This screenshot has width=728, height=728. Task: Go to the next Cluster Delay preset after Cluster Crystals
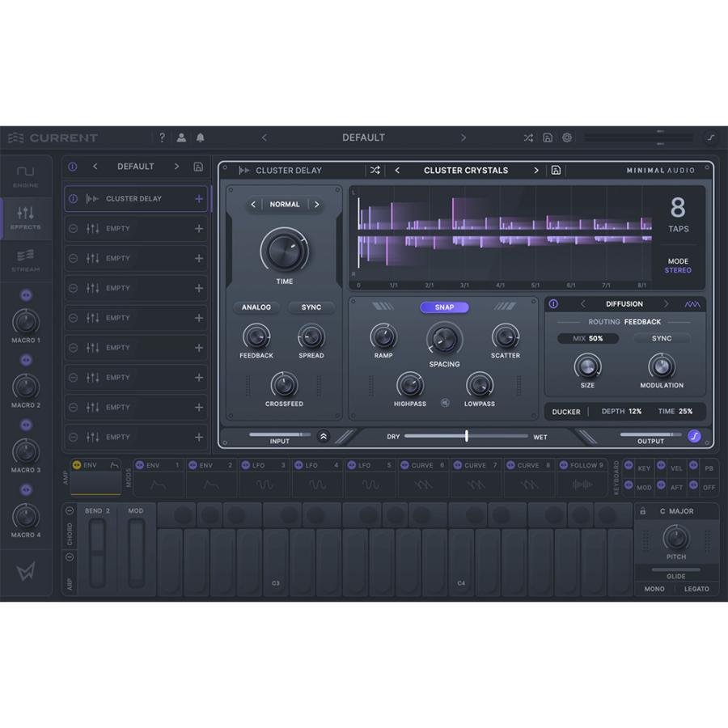coord(535,171)
